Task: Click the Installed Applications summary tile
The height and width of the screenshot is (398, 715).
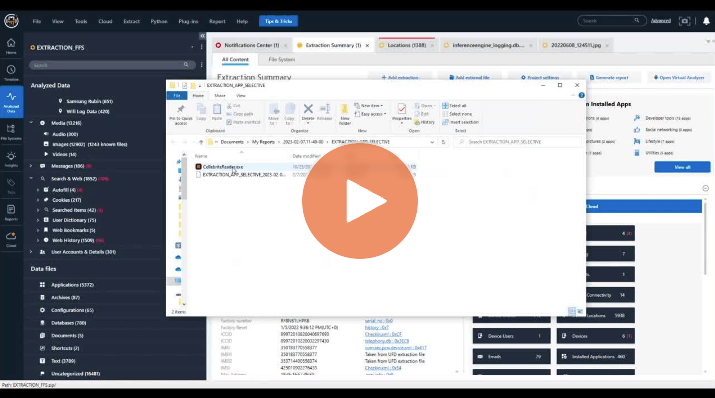Action: 595,357
